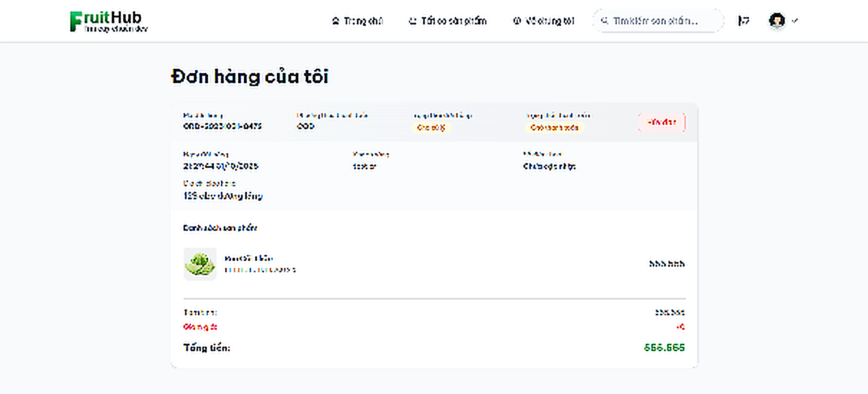The width and height of the screenshot is (868, 394).
Task: Open the product thumbnail image
Action: [x=200, y=264]
